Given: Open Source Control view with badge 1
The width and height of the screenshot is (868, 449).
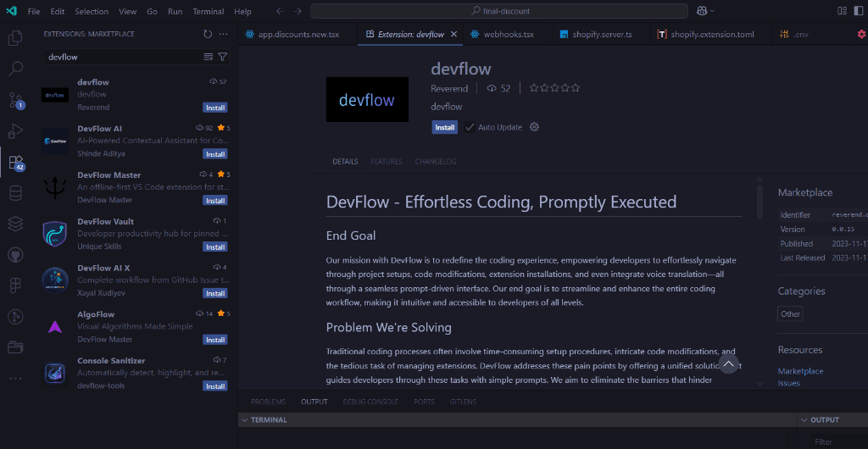Looking at the screenshot, I should coord(15,100).
